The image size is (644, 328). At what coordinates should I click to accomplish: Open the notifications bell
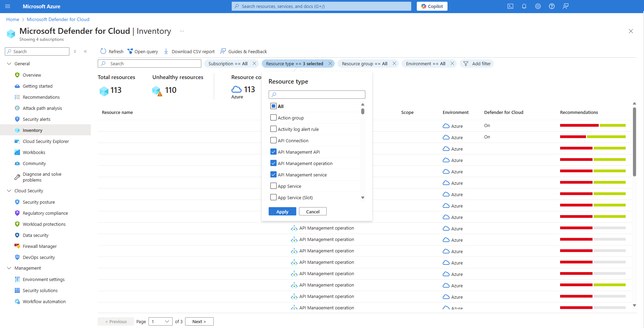[524, 6]
